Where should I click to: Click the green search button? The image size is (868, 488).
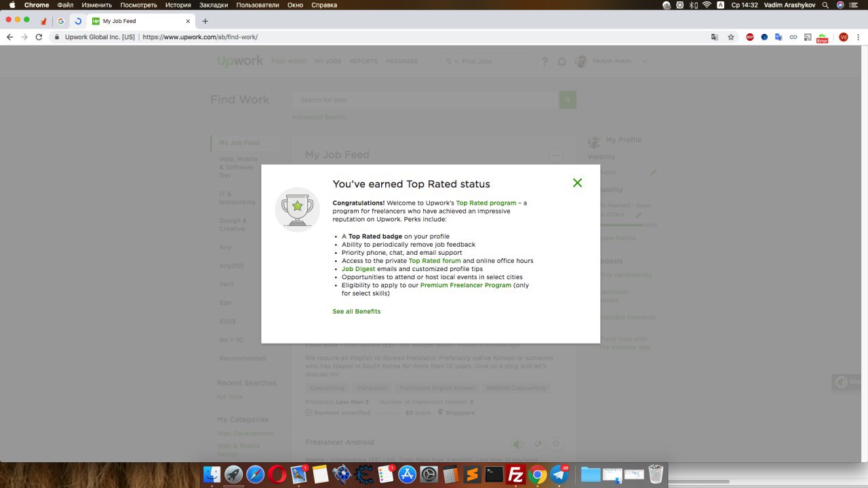click(568, 100)
